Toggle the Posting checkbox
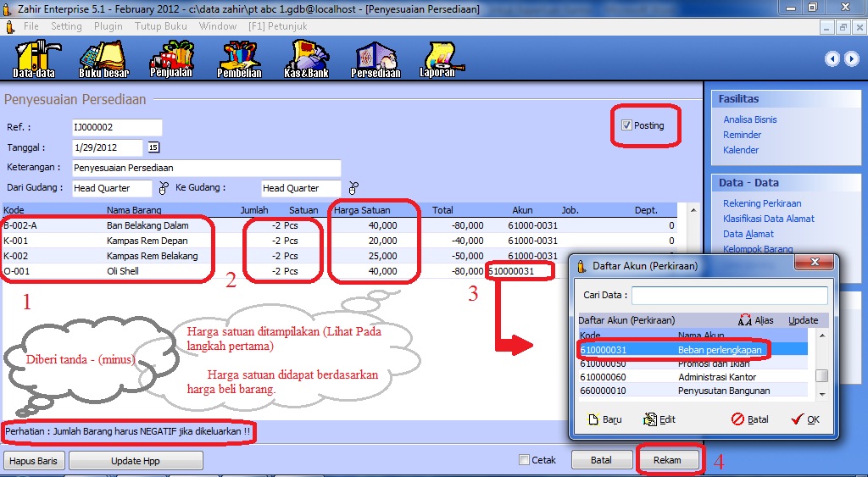Image resolution: width=868 pixels, height=477 pixels. point(626,125)
